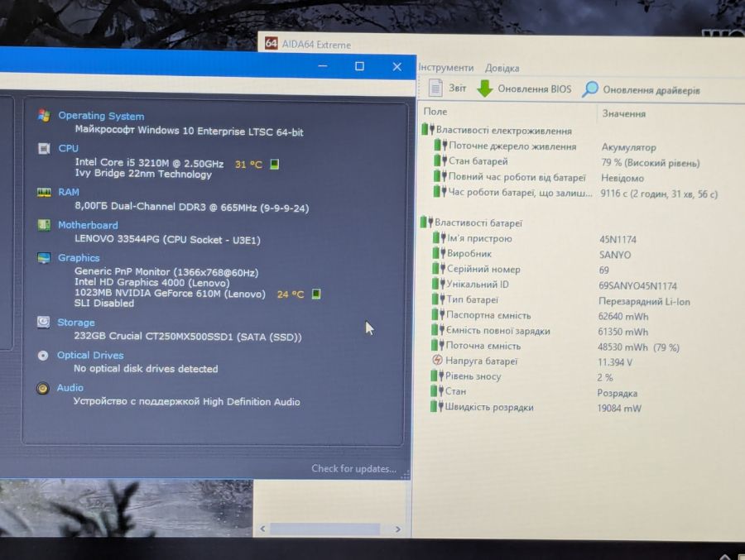Viewport: 745px width, 560px height.
Task: Click the Graphics heading link
Action: coord(79,257)
